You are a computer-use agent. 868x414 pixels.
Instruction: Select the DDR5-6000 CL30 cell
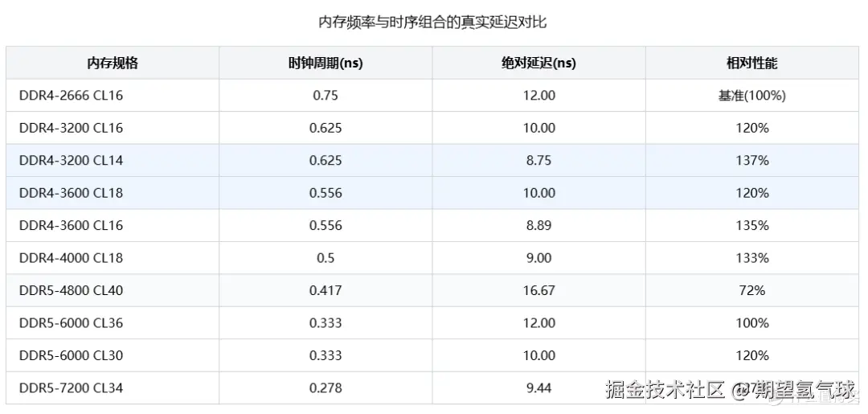coord(71,355)
